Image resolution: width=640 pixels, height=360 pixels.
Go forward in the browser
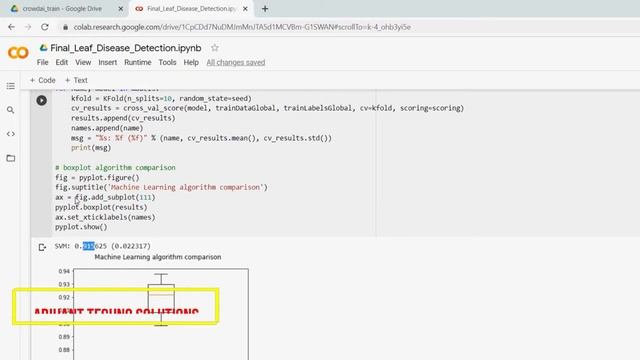click(28, 27)
